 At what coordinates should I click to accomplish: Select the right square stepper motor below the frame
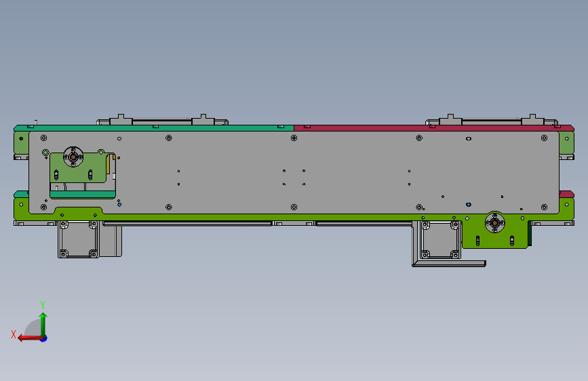[440, 240]
